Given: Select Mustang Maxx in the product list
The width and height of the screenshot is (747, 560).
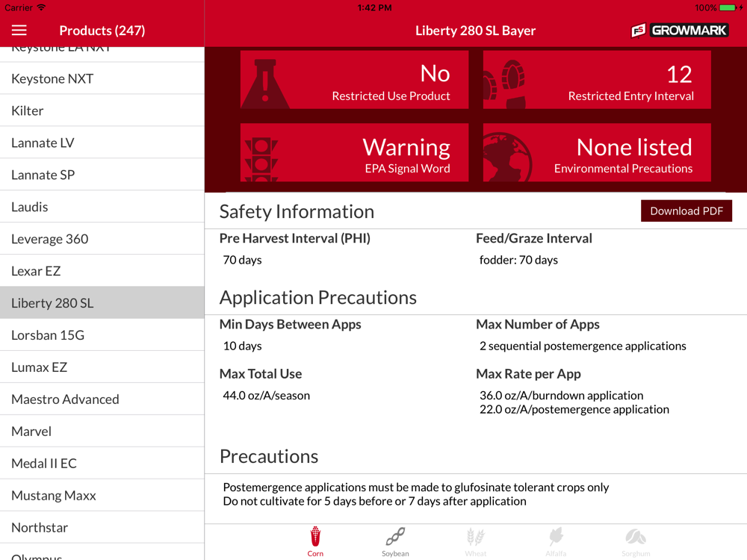Looking at the screenshot, I should 102,495.
